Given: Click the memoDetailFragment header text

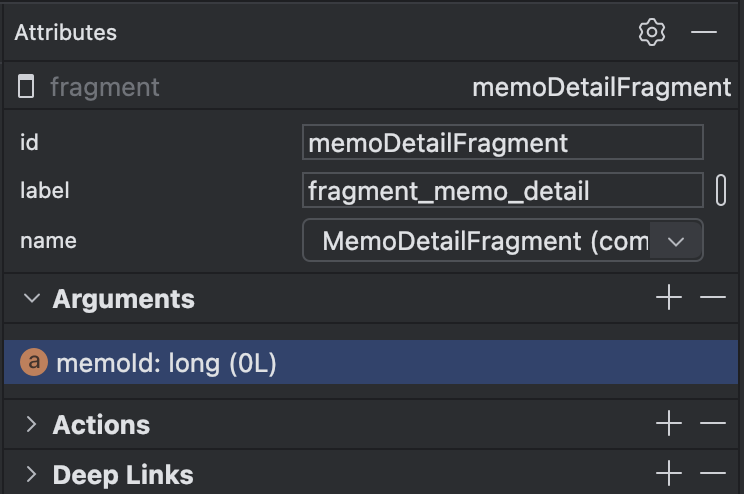Looking at the screenshot, I should pos(601,87).
